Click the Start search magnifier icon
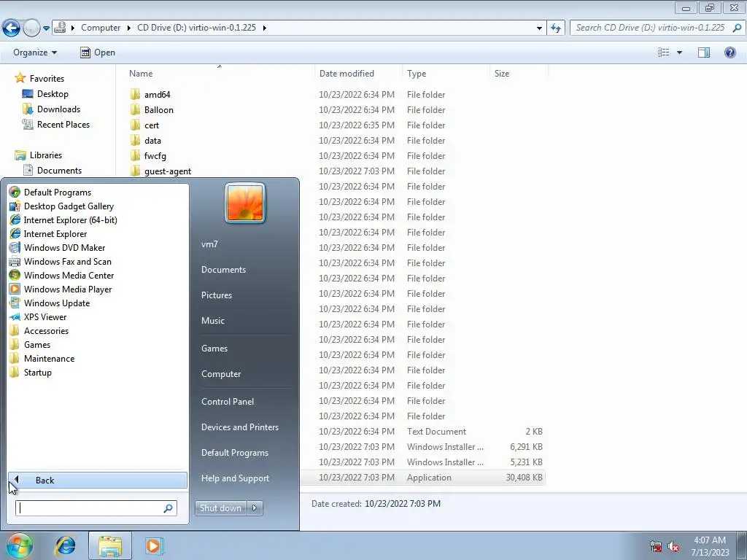Viewport: 747px width, 560px height. (x=169, y=508)
